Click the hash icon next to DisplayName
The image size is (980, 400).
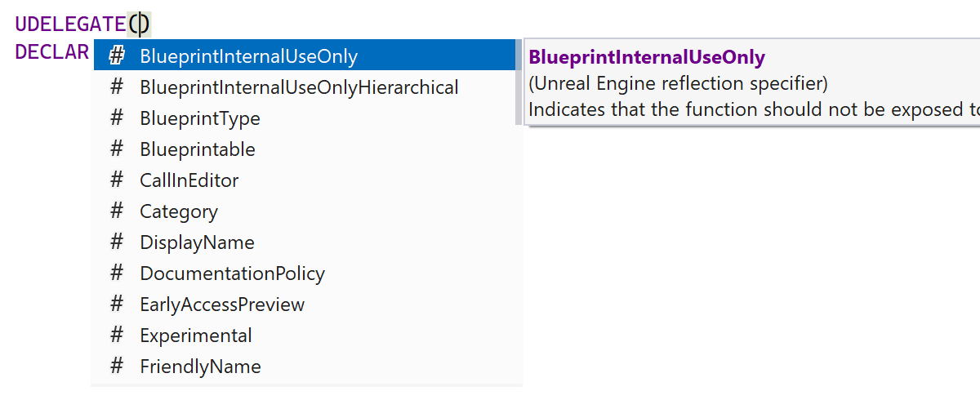click(117, 242)
